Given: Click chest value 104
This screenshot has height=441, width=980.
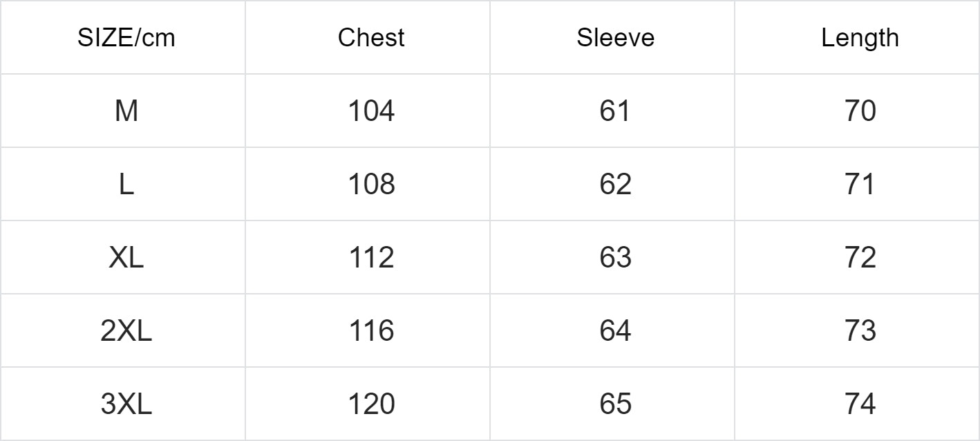Looking at the screenshot, I should coord(371,111).
